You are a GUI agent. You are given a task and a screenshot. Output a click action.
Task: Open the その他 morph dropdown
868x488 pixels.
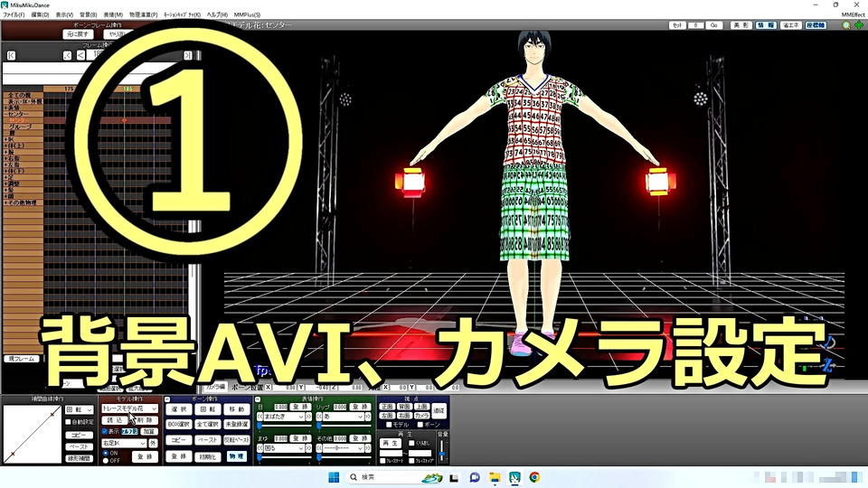pyautogui.click(x=344, y=448)
